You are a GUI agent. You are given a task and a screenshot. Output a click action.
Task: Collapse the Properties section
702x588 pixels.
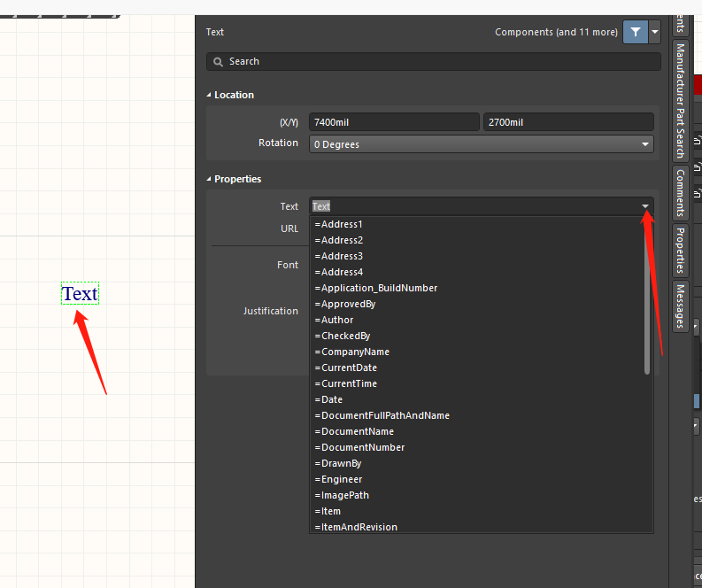click(x=209, y=179)
